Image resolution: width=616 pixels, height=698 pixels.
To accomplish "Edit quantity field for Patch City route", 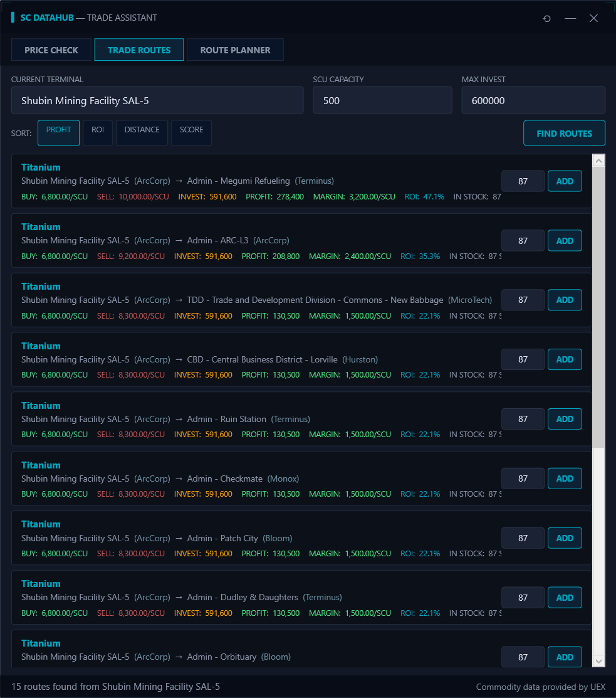I will tap(523, 538).
